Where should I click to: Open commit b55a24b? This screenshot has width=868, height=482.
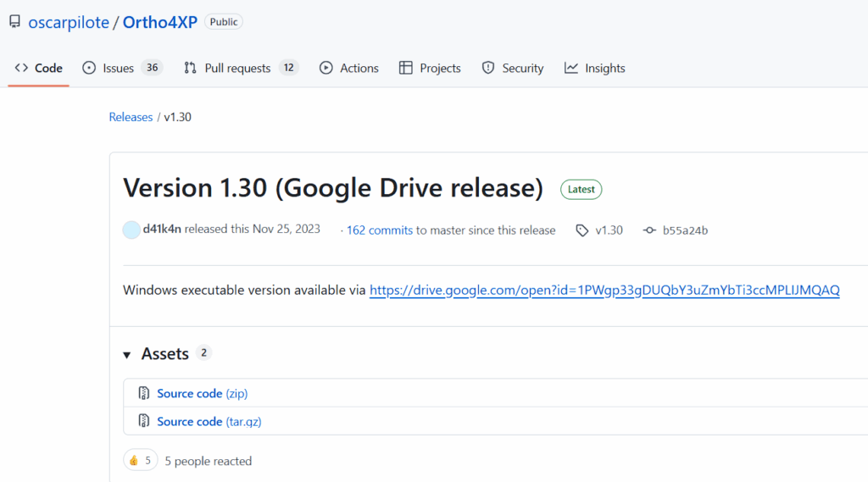point(685,230)
